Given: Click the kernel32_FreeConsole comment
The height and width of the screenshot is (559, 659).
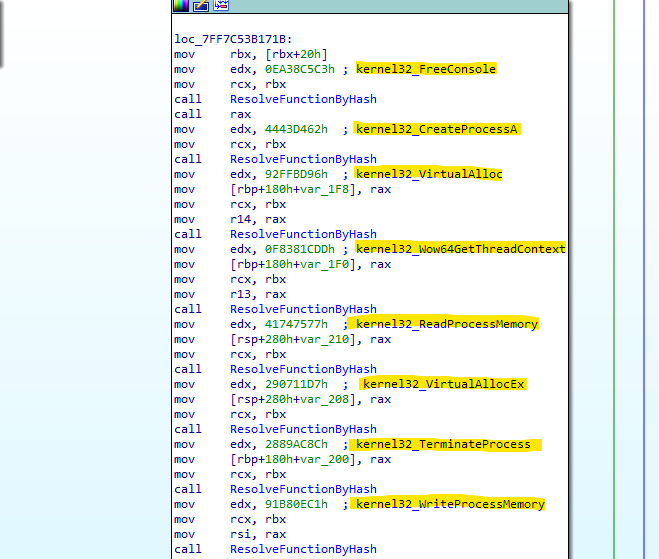Looking at the screenshot, I should [426, 69].
